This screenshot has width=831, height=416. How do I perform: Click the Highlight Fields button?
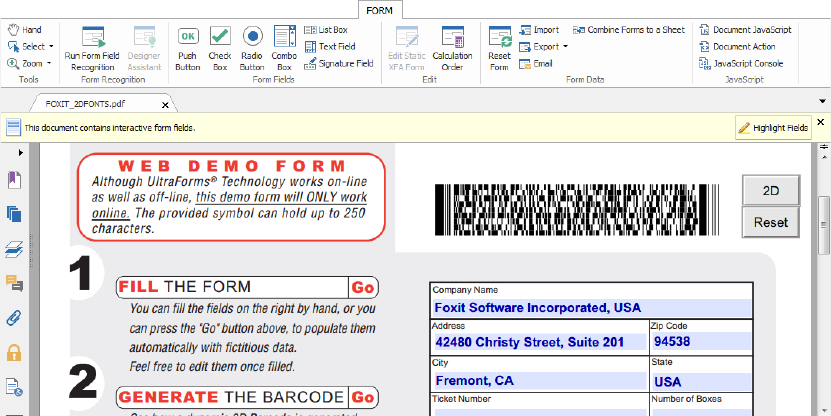[773, 128]
